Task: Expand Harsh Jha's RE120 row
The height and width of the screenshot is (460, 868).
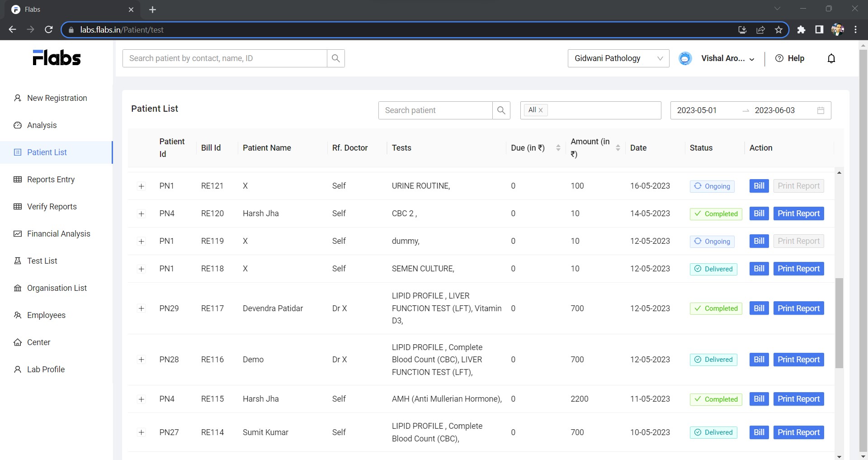Action: 142,214
